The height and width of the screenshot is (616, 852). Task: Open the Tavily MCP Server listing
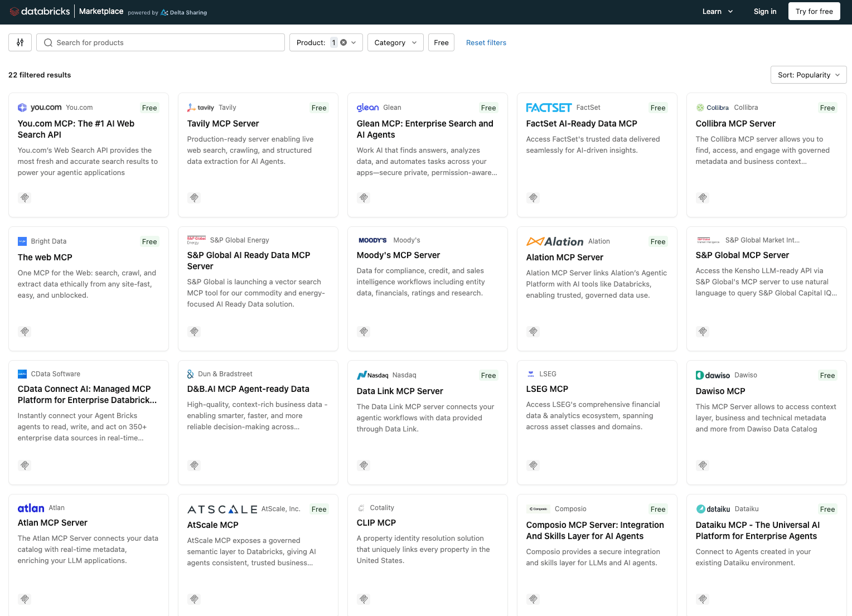click(x=223, y=123)
